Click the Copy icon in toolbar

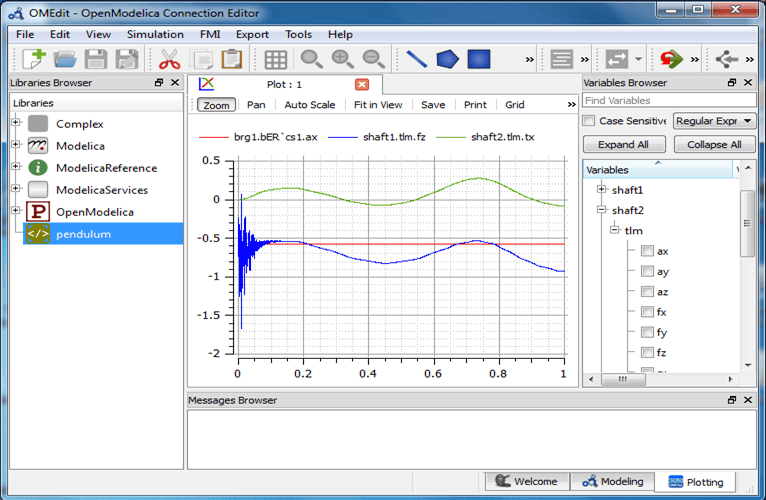tap(201, 59)
